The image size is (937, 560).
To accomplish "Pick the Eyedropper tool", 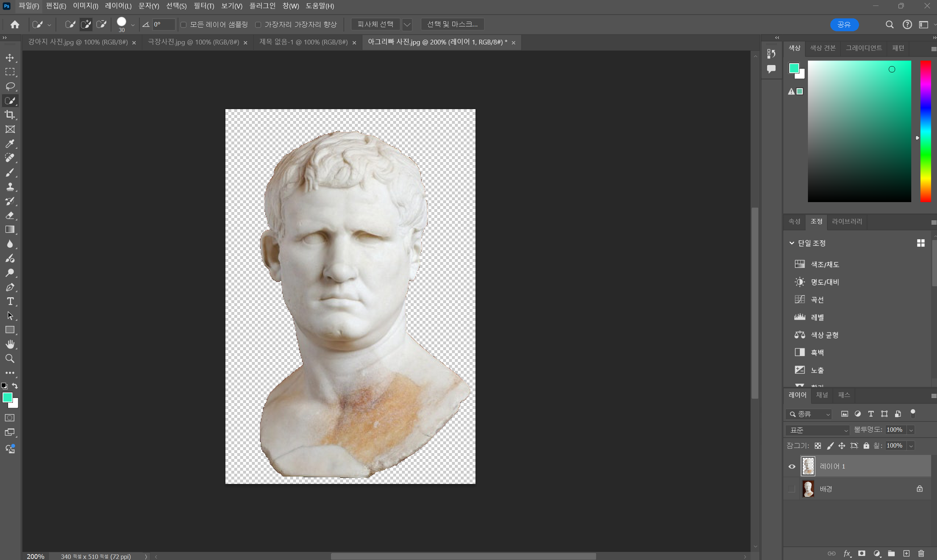I will [10, 144].
